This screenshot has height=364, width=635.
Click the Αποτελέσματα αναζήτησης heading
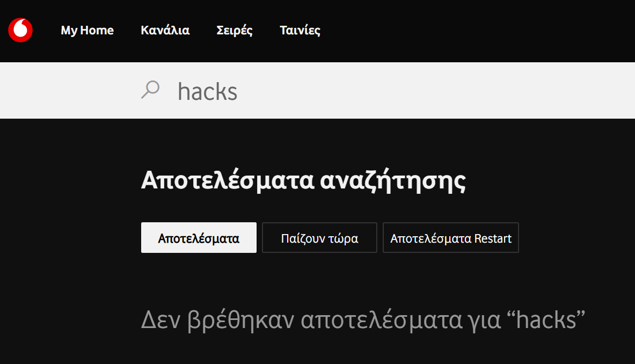303,181
